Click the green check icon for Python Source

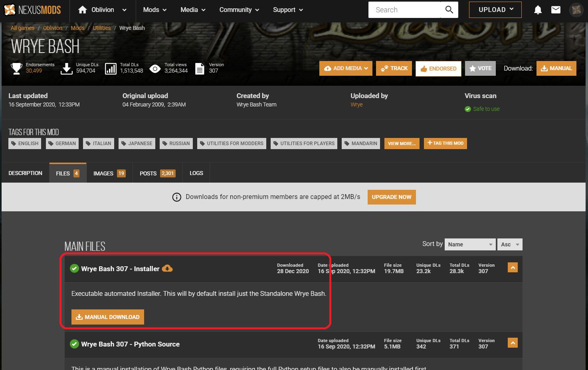[x=74, y=344]
